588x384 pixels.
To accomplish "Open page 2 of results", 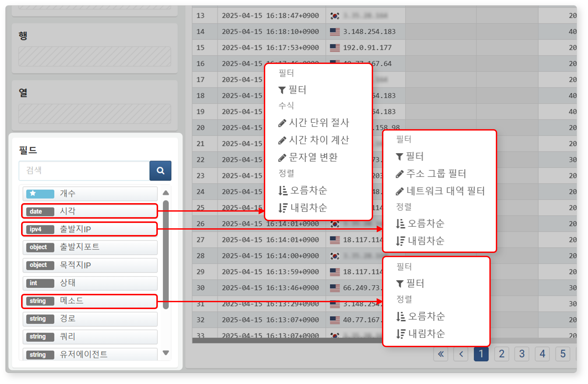I will pyautogui.click(x=502, y=354).
